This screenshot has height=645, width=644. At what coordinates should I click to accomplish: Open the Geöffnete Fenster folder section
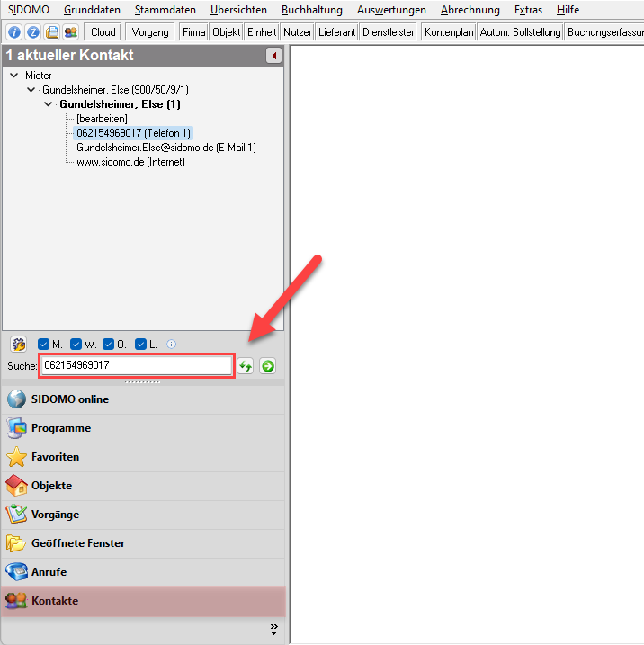(x=143, y=543)
